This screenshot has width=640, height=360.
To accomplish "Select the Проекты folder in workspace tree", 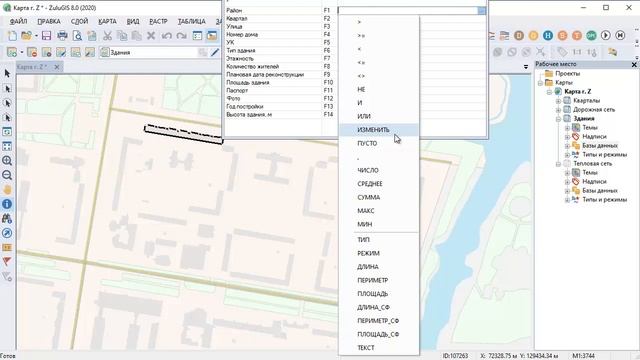I will pos(567,73).
